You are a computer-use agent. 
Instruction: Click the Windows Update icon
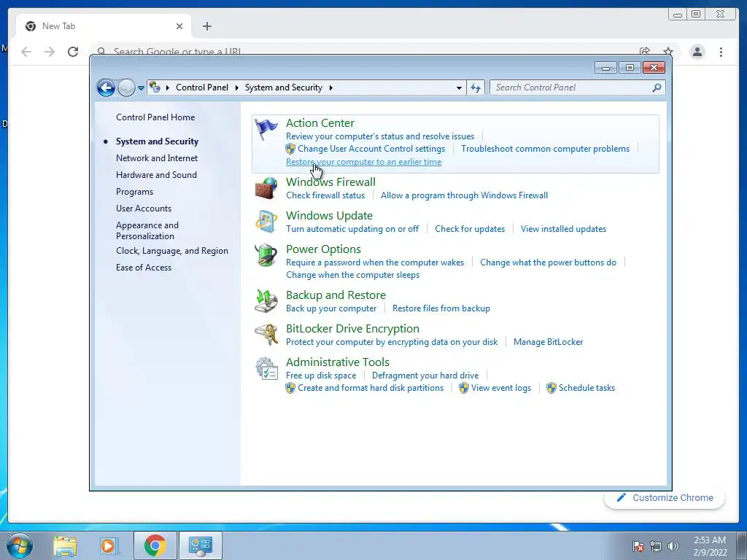coord(266,222)
